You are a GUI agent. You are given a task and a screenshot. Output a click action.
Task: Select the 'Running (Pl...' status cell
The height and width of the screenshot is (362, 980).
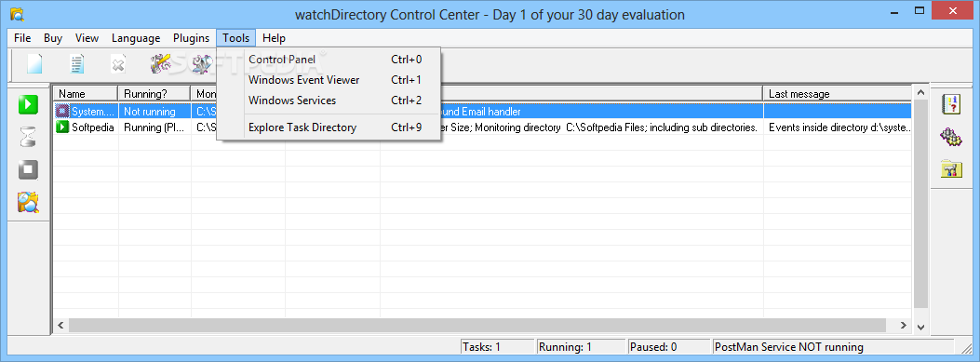click(154, 127)
